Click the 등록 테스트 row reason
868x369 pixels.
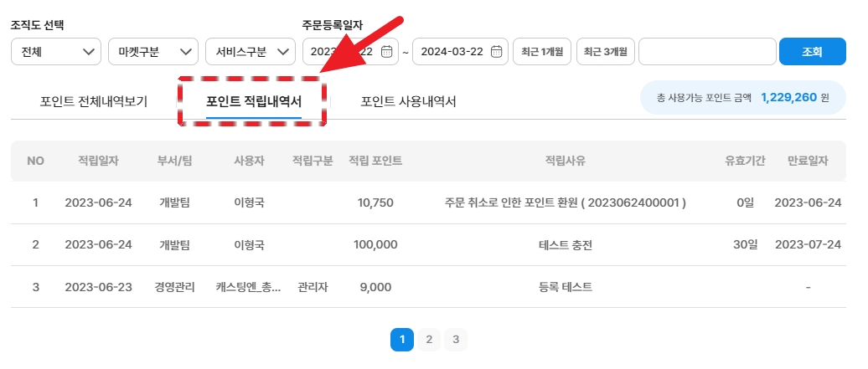point(565,287)
